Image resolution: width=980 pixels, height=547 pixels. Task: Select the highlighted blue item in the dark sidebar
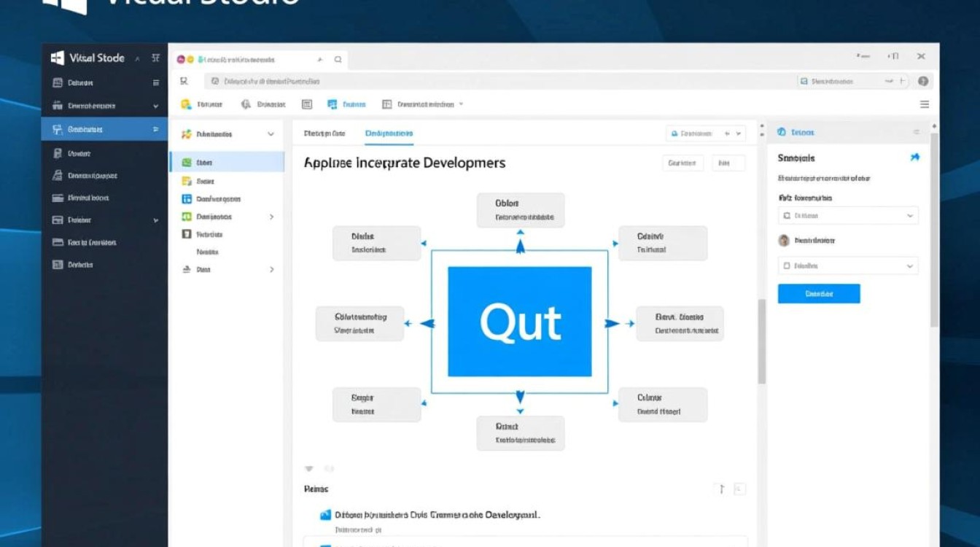click(x=104, y=129)
